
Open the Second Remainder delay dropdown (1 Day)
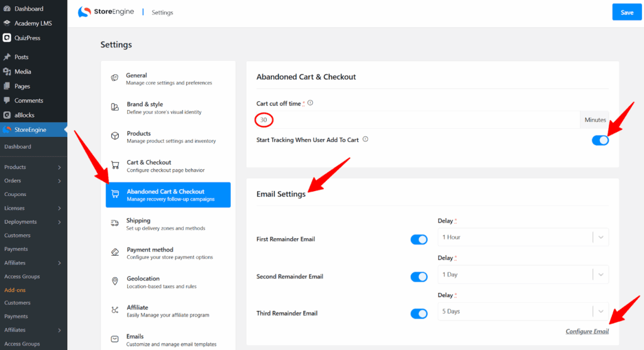(523, 275)
